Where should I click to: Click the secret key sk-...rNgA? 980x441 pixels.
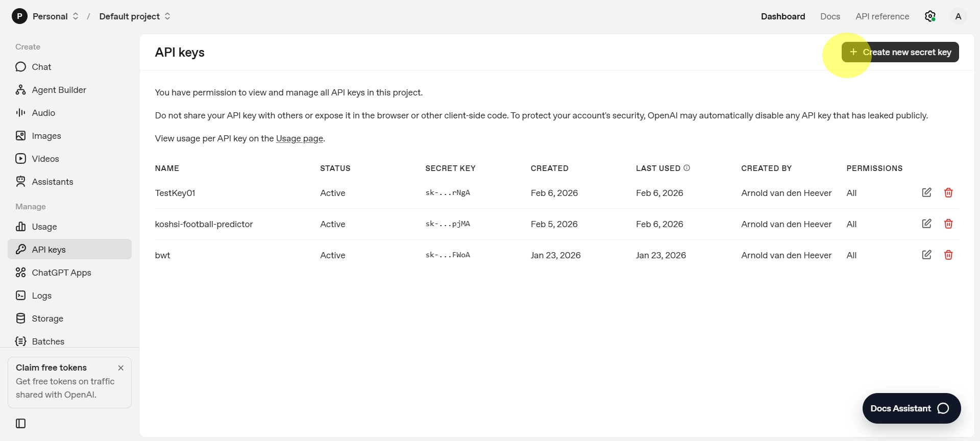(448, 193)
